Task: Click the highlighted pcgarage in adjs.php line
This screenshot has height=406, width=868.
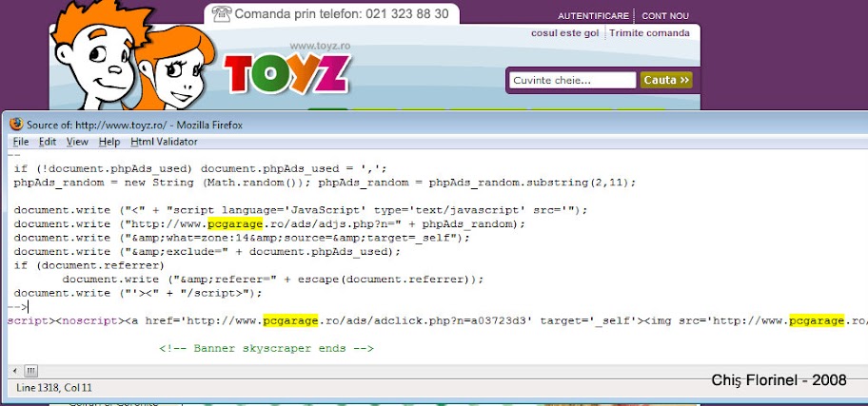Action: pos(236,224)
